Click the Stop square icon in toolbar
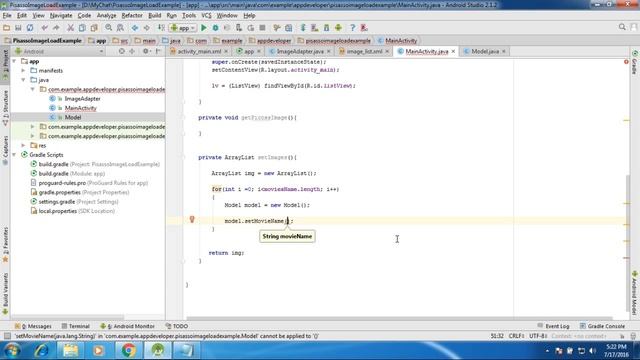This screenshot has height=360, width=640. pyautogui.click(x=262, y=28)
